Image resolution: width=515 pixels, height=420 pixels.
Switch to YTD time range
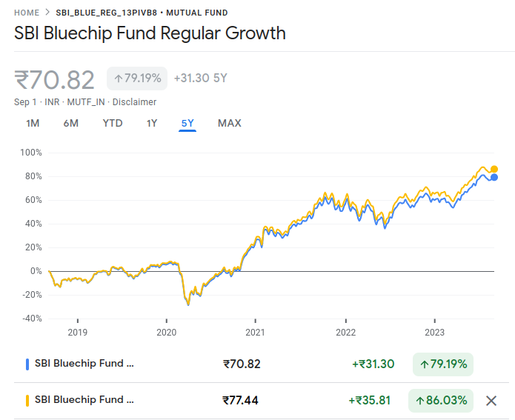pos(113,123)
